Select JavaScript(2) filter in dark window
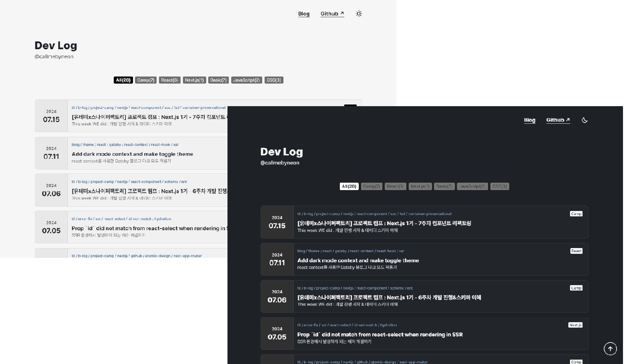The image size is (624, 364). click(472, 186)
